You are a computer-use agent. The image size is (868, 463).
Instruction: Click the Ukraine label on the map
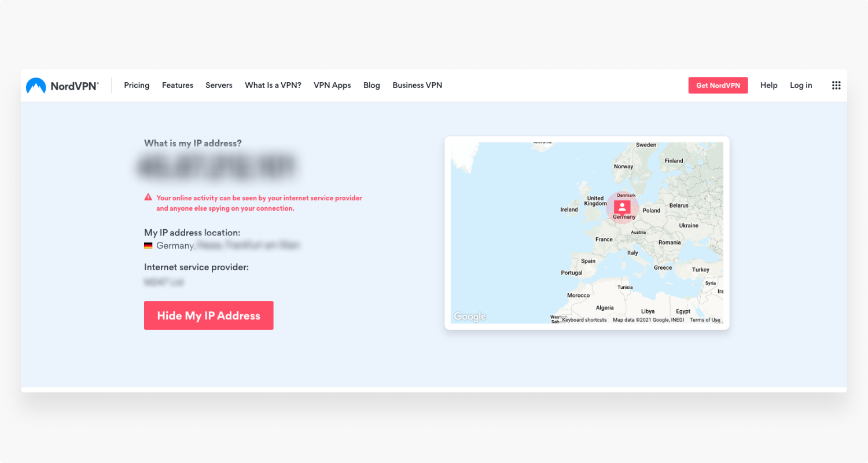(689, 225)
